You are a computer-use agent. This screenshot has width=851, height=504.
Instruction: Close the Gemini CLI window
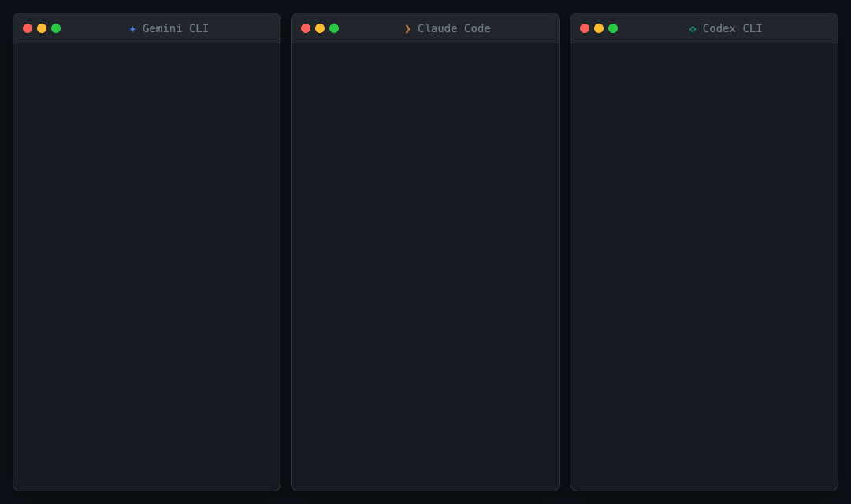pyautogui.click(x=28, y=28)
